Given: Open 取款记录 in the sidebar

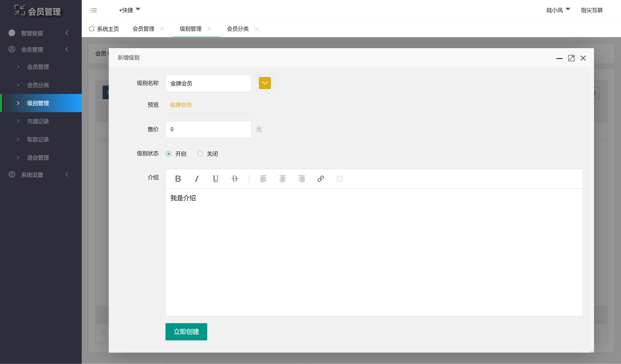Looking at the screenshot, I should 41,140.
